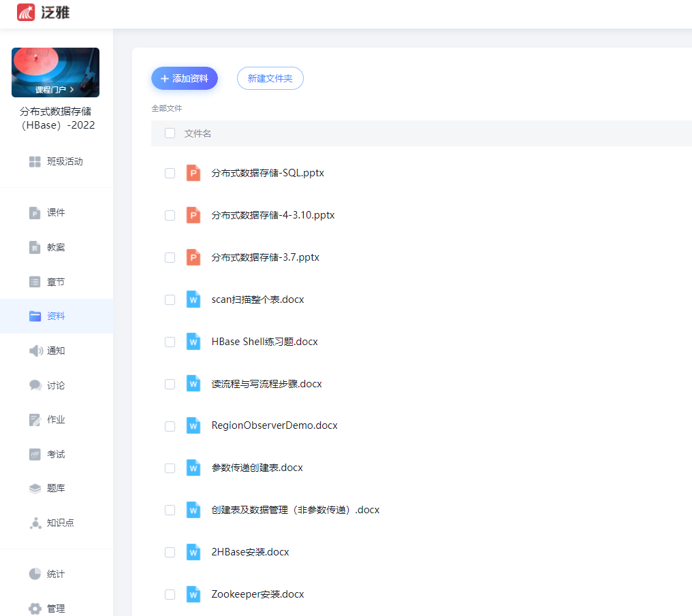Open 班级活动 grid icon in sidebar

point(35,162)
